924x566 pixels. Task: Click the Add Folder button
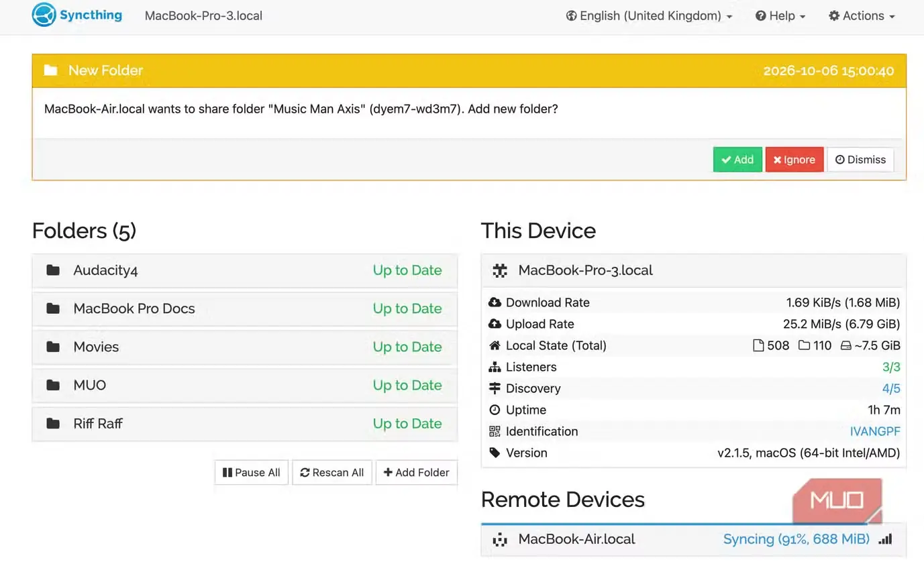417,472
